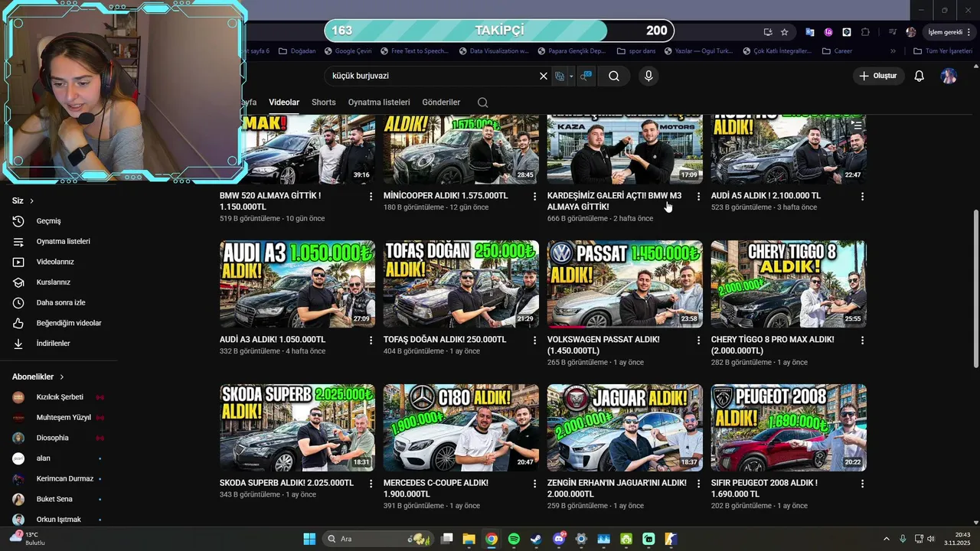This screenshot has height=551, width=980.
Task: Open Google Translate extension icon
Action: [810, 32]
